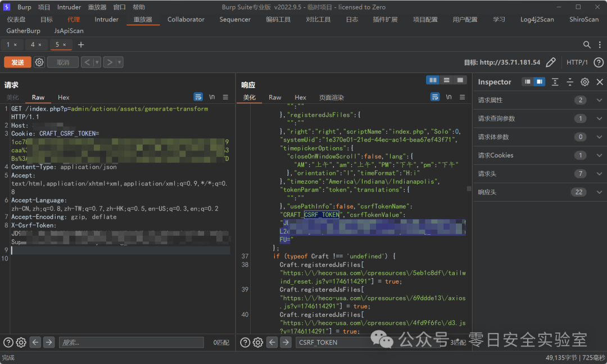607x364 pixels.
Task: Switch to repeater tab 1
Action: tap(8, 44)
